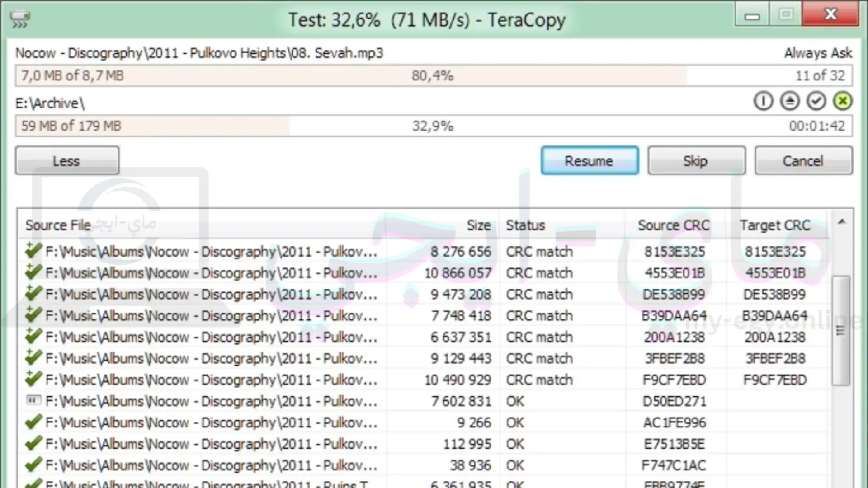The height and width of the screenshot is (488, 868).
Task: Click the eject circle icon
Action: [x=790, y=101]
